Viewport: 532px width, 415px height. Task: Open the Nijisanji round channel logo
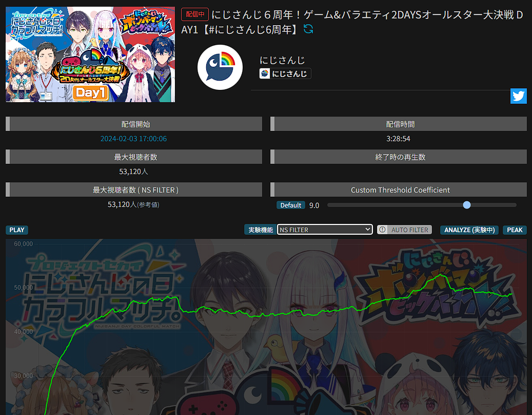[220, 67]
